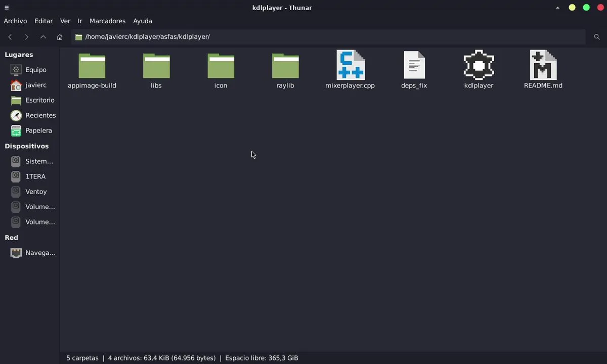Open the Navega... network entry
The width and height of the screenshot is (607, 364).
pos(30,253)
